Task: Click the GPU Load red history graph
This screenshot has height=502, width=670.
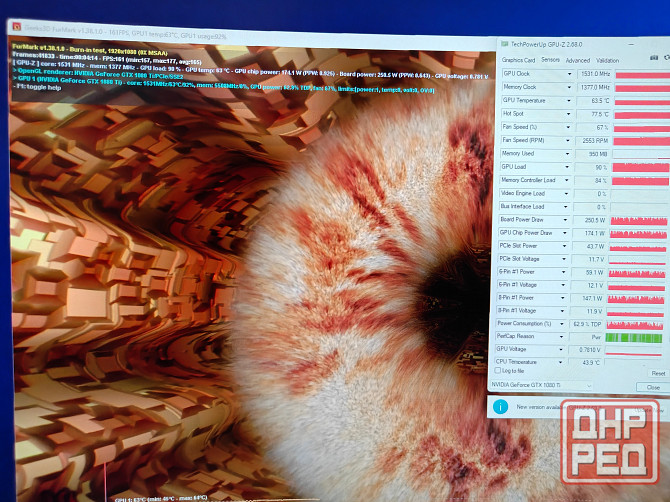Action: point(638,167)
